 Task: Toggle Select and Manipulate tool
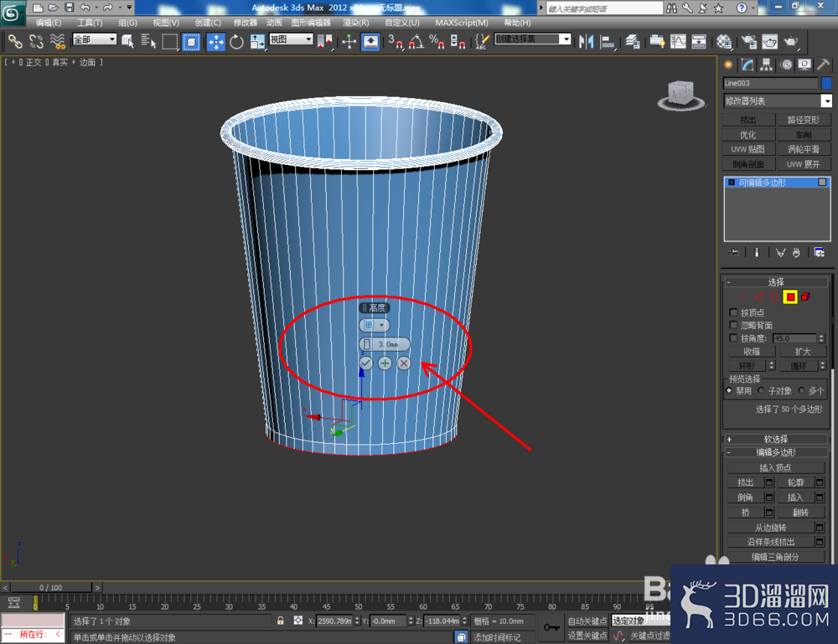pyautogui.click(x=349, y=41)
